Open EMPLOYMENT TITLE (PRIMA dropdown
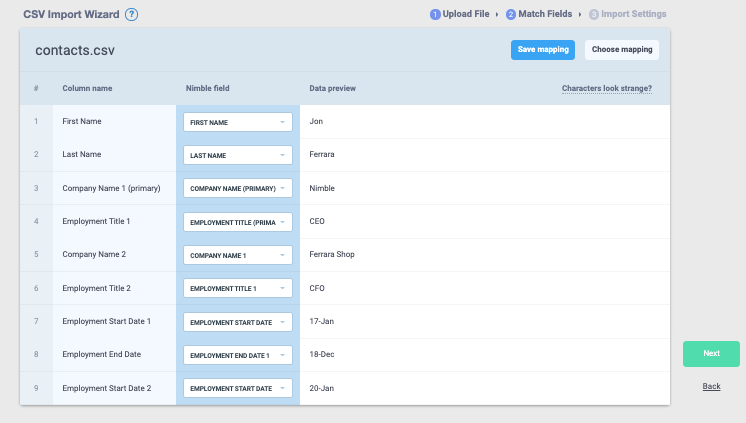 238,222
